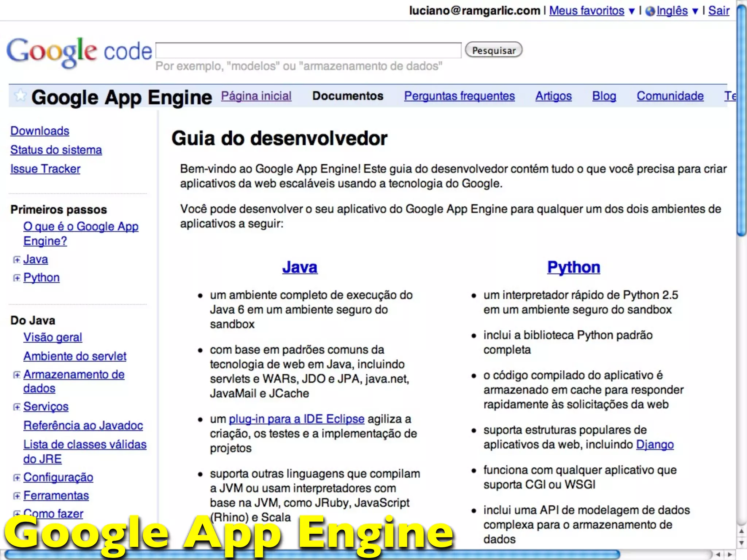Image resolution: width=747 pixels, height=560 pixels.
Task: Open the Downloads sidebar link
Action: pos(40,131)
